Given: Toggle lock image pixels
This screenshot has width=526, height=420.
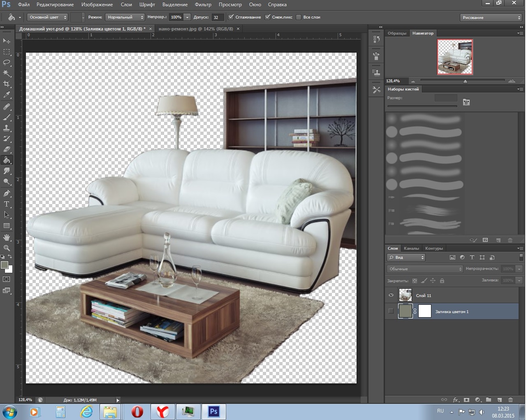Looking at the screenshot, I should (x=424, y=281).
